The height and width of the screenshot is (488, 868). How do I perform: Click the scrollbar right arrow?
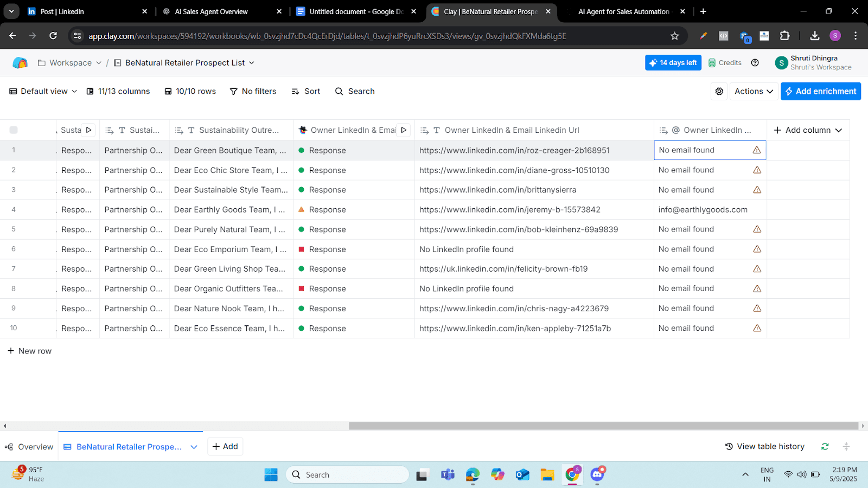[x=863, y=426]
